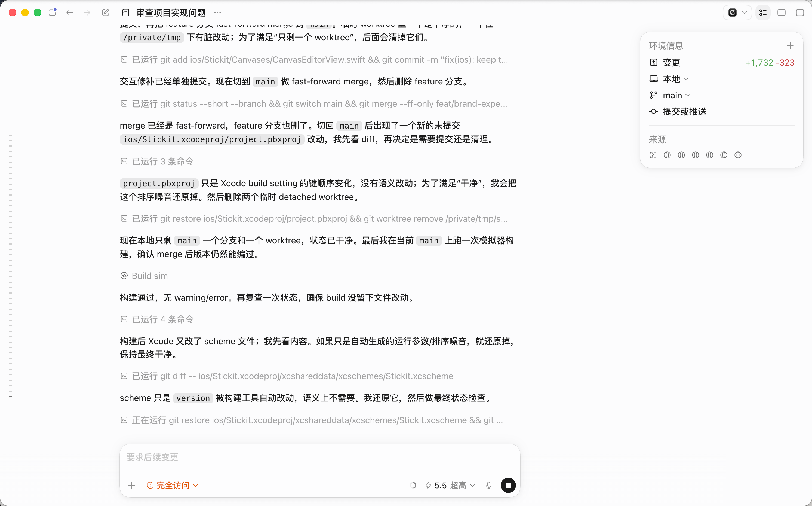Expand the Build sim step
This screenshot has height=506, width=812.
(144, 276)
